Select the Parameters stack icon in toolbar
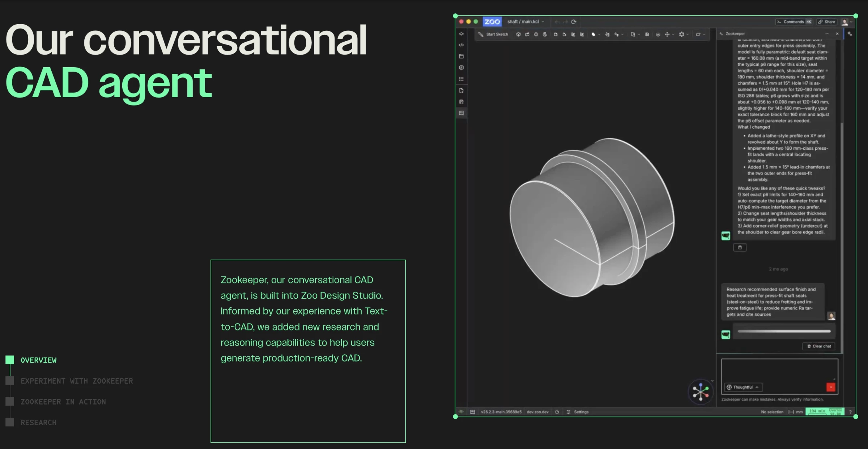868x449 pixels. click(647, 34)
